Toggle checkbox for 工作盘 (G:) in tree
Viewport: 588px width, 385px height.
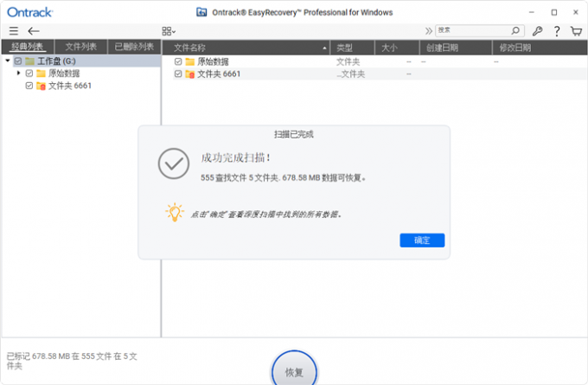18,61
